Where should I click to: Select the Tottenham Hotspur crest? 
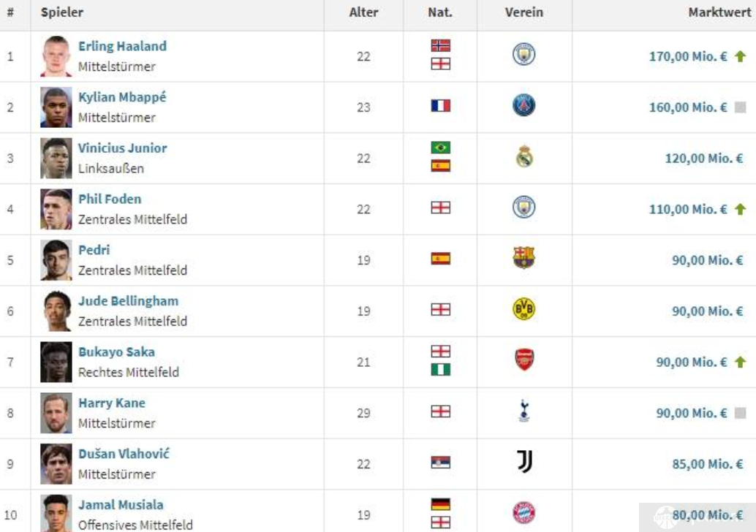point(524,411)
